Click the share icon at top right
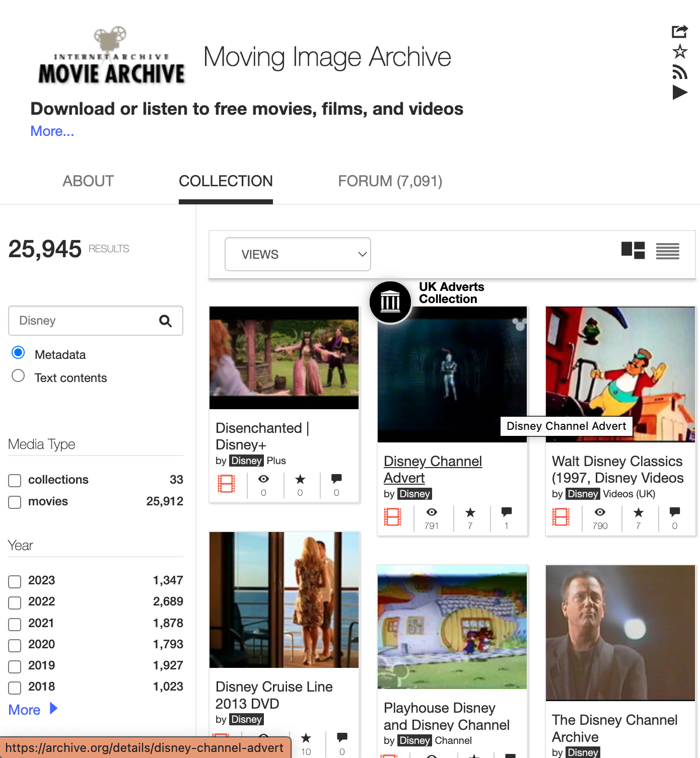The image size is (700, 758). point(680,31)
